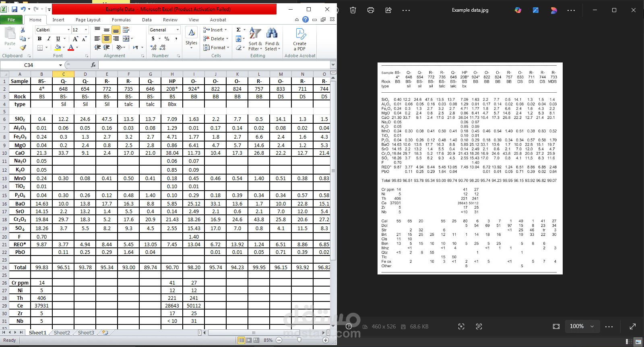Viewport: 644px width, 347px height.
Task: Print the image from Photos app
Action: pyautogui.click(x=371, y=10)
